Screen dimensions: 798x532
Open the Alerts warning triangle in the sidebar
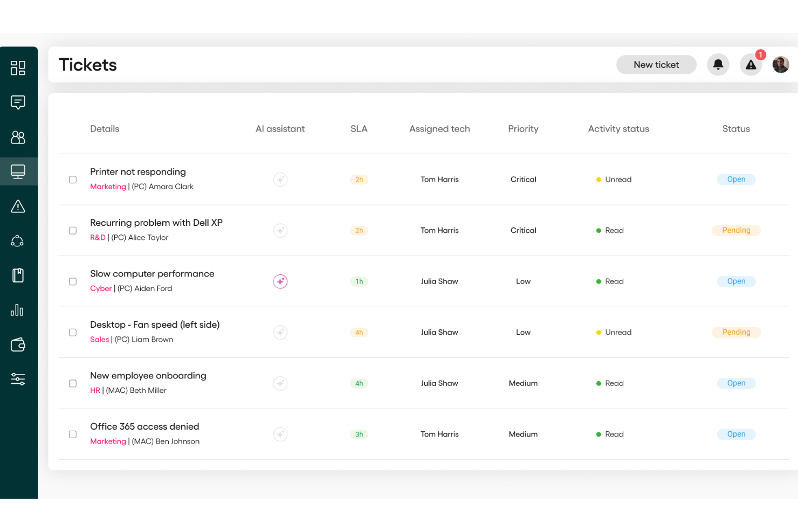(x=18, y=206)
